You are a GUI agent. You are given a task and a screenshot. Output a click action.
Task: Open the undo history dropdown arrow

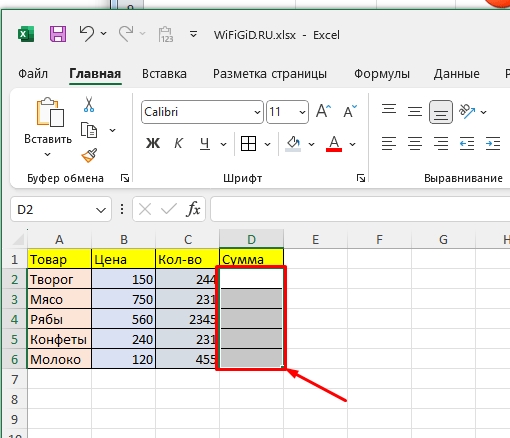[104, 33]
